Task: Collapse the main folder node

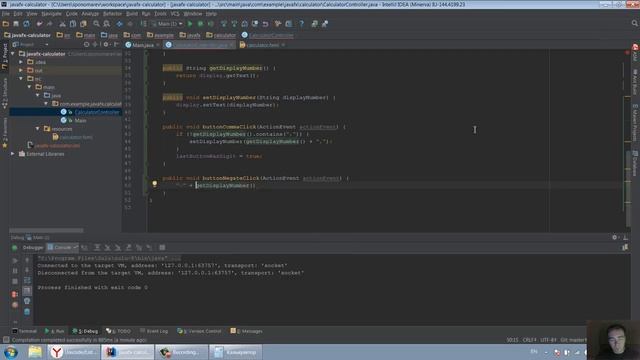Action: pos(29,87)
